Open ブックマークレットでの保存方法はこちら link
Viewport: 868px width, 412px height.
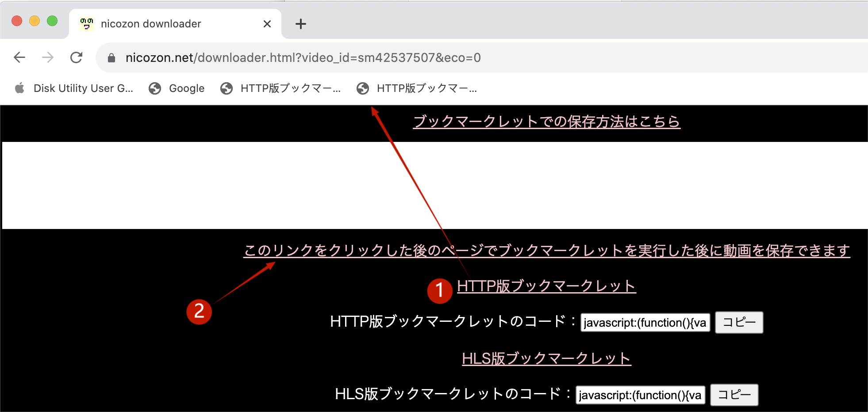[546, 121]
